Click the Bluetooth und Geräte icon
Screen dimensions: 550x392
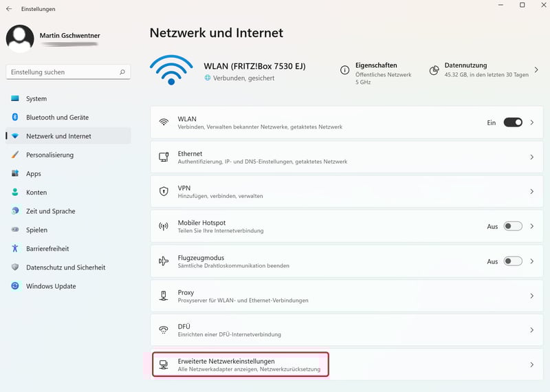[x=15, y=118]
